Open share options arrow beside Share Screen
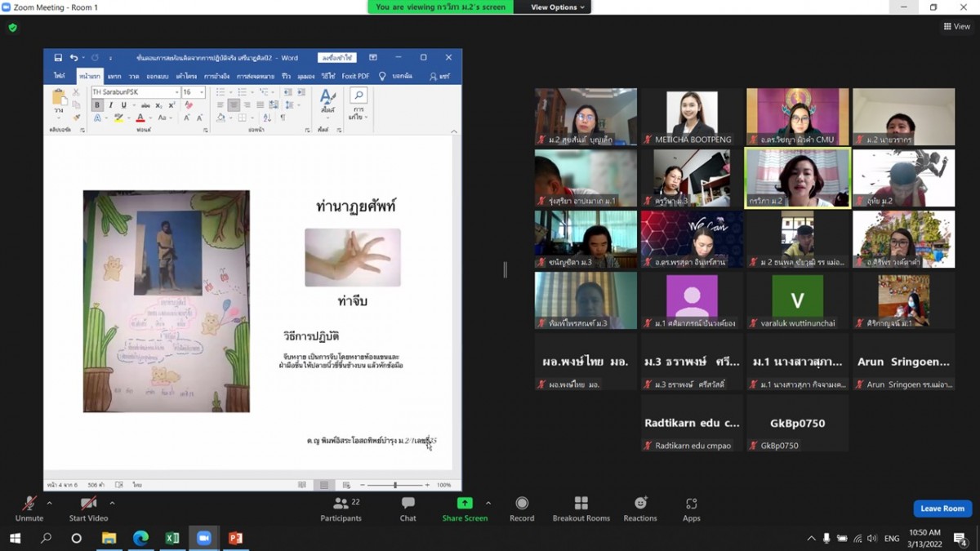980x551 pixels. [x=488, y=503]
